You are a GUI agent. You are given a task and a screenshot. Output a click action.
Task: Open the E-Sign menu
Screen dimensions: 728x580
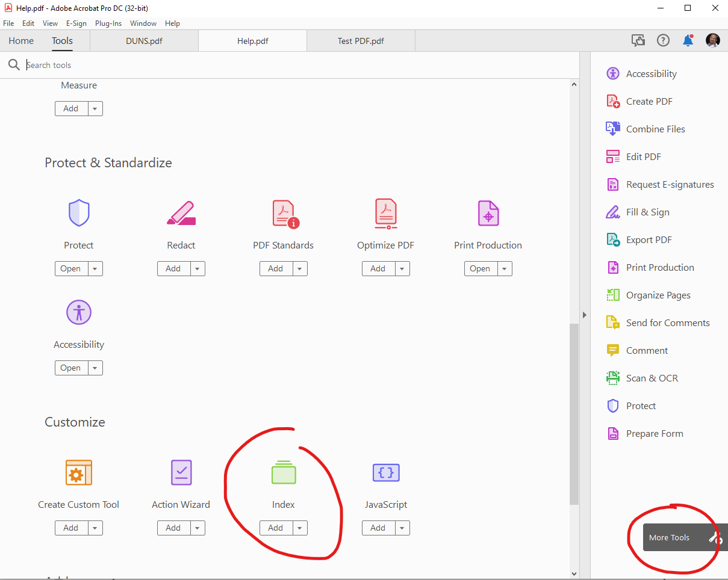point(76,23)
